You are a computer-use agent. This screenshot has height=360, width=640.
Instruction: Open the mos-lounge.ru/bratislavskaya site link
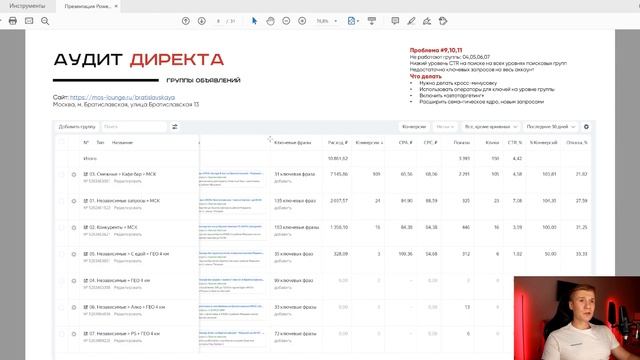122,98
